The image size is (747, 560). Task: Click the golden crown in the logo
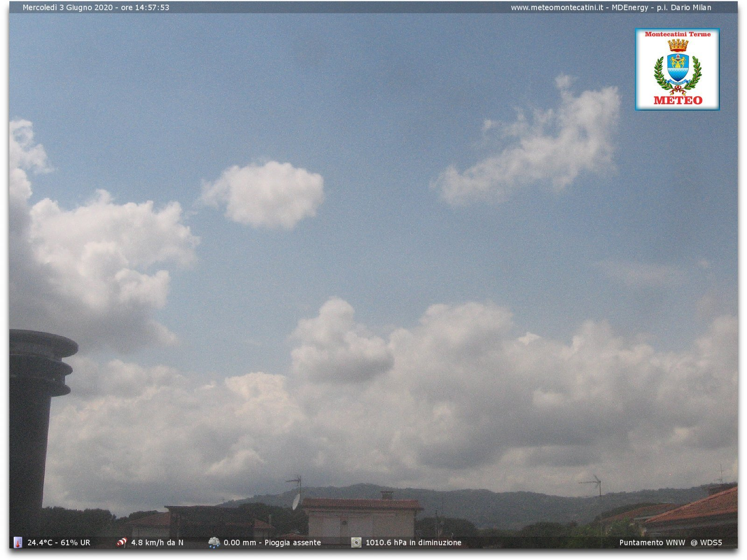[677, 45]
